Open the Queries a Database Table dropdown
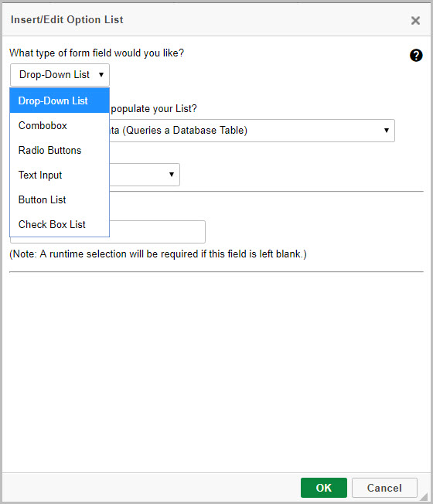The height and width of the screenshot is (504, 433). pos(252,131)
